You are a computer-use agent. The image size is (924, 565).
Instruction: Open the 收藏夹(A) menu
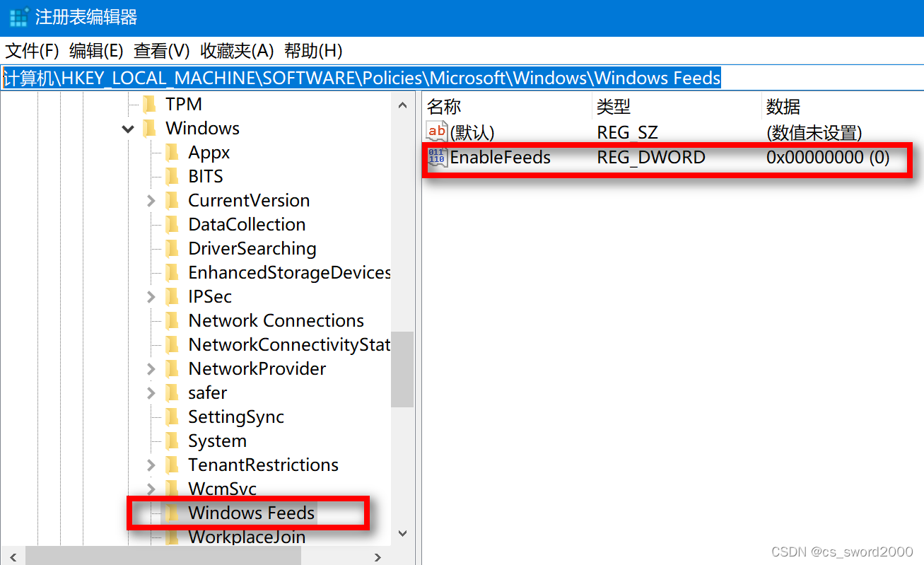237,51
